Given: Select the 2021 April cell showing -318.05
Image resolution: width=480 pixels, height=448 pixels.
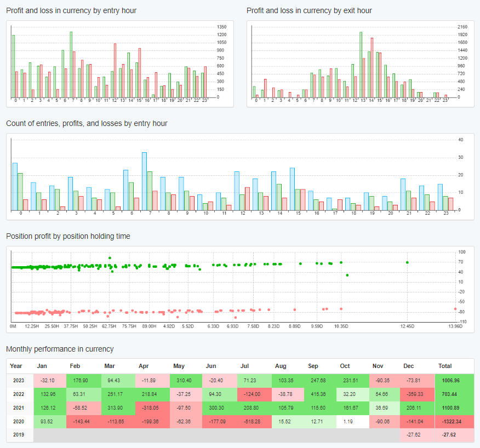Looking at the screenshot, I should click(151, 407).
